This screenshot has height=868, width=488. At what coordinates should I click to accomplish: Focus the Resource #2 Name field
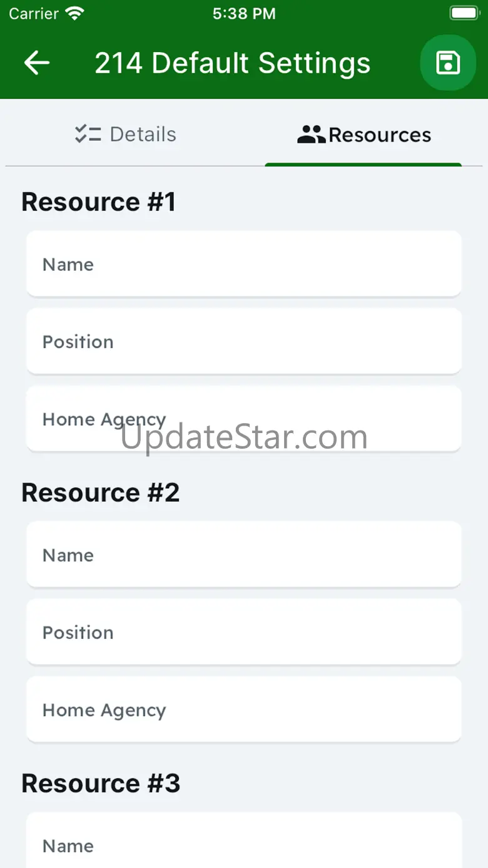pyautogui.click(x=244, y=554)
